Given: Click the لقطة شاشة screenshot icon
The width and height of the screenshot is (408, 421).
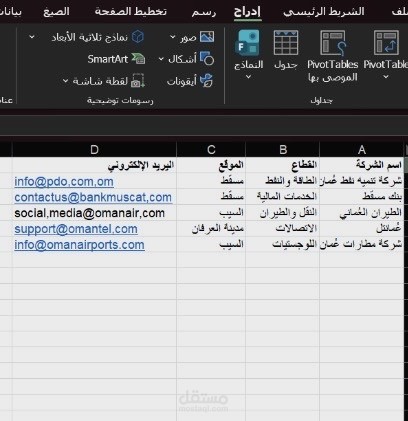Looking at the screenshot, I should 138,81.
